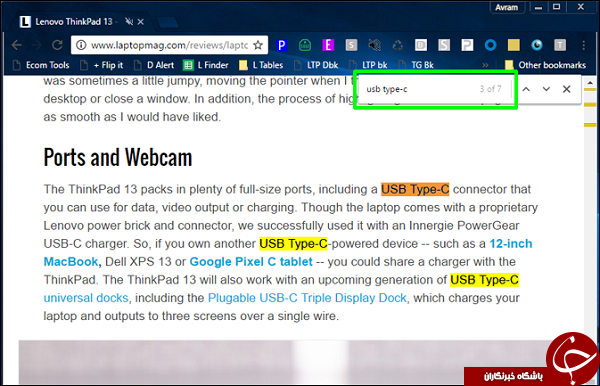Open the + Flip it bookmark

click(x=102, y=65)
